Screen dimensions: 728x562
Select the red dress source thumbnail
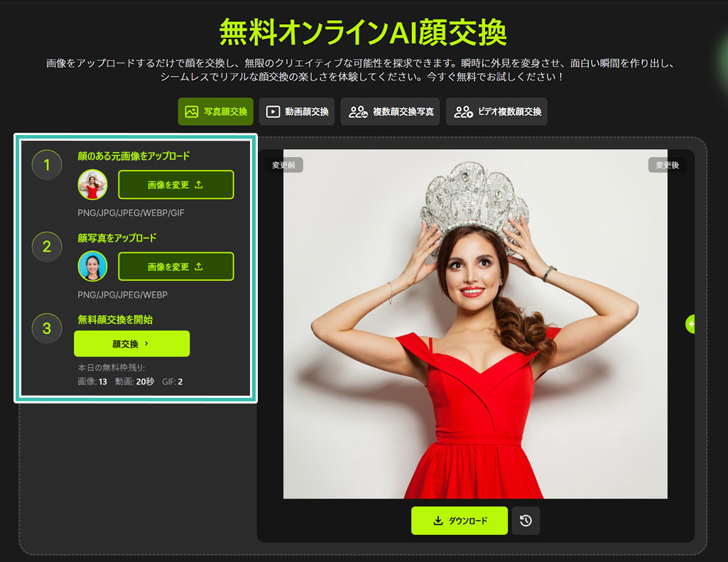pyautogui.click(x=92, y=185)
